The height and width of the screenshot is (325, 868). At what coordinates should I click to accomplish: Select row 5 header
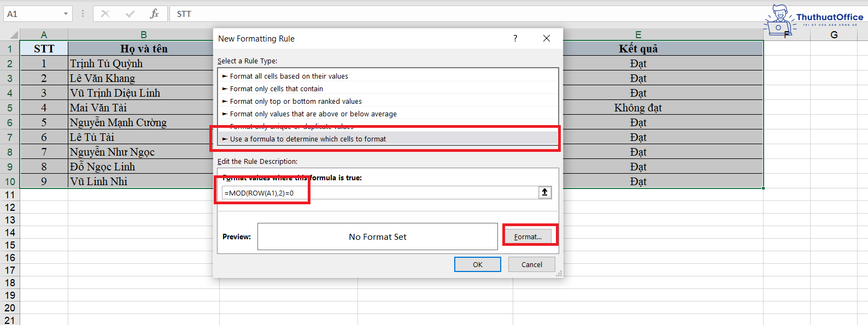pos(9,108)
